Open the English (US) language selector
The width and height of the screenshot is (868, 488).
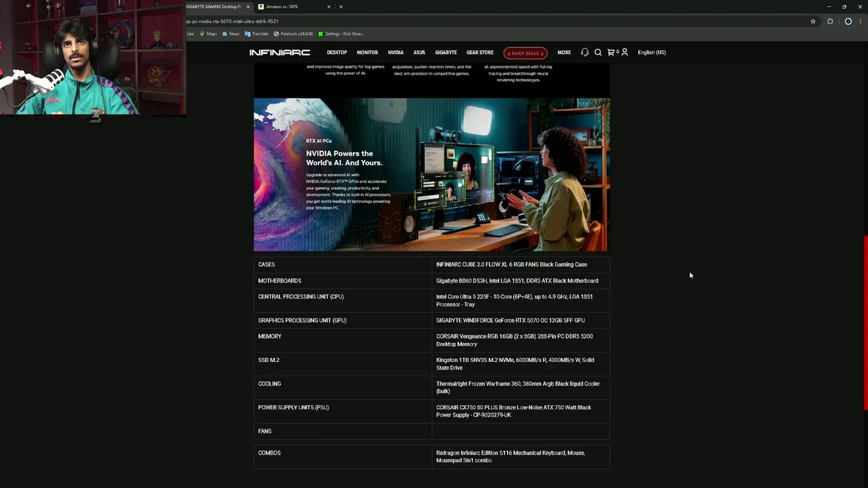point(652,52)
